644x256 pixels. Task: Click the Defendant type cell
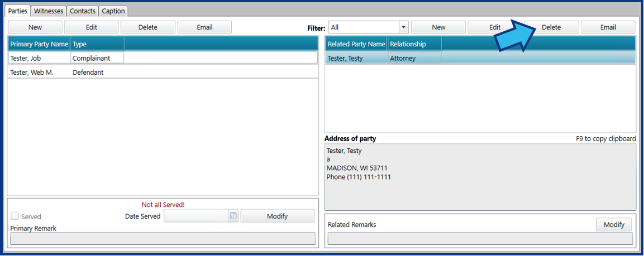tap(97, 73)
